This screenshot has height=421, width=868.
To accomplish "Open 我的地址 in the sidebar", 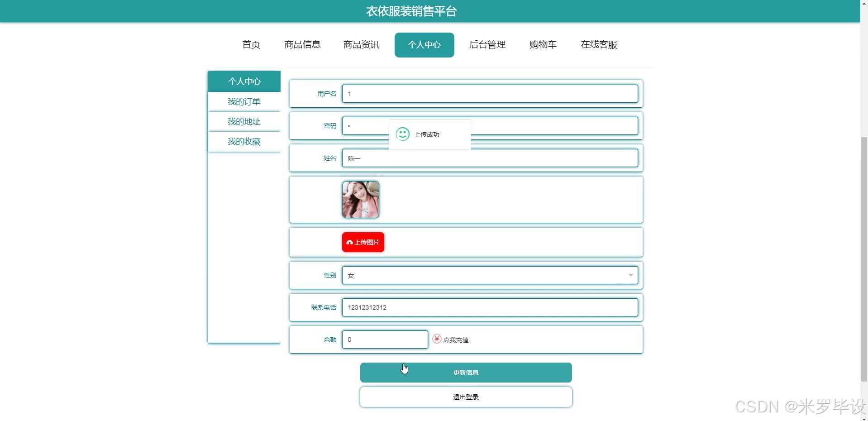I will click(243, 121).
